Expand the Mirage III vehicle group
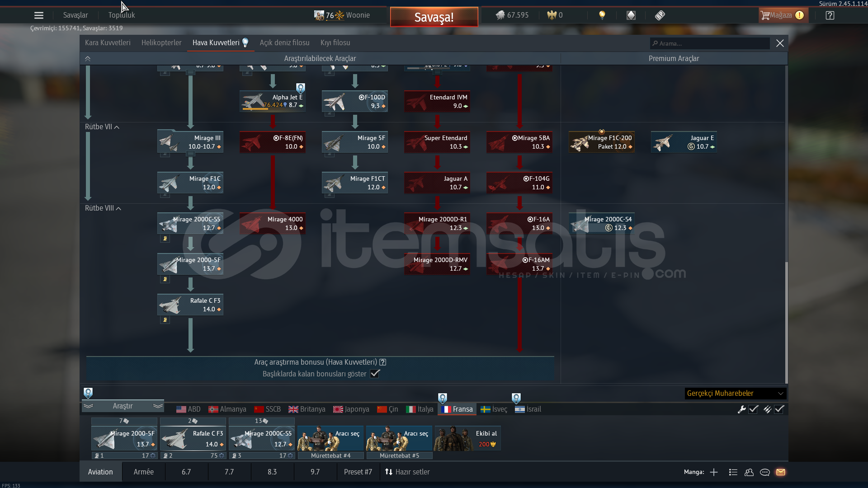The width and height of the screenshot is (868, 488). coord(190,154)
